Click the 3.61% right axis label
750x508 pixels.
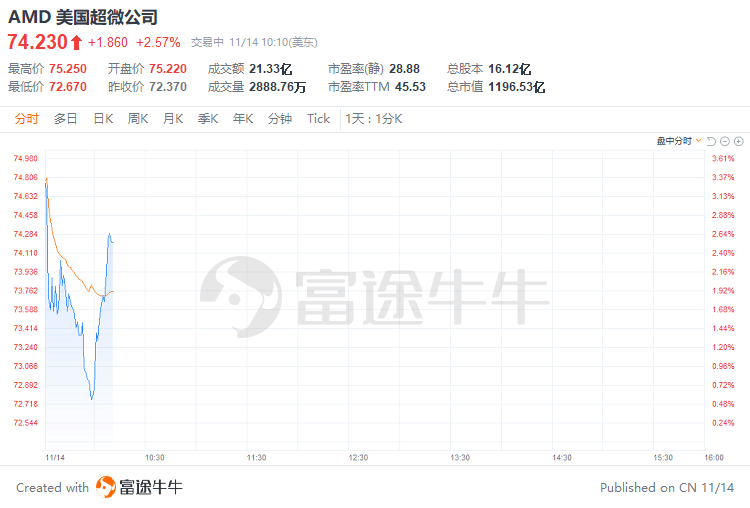[x=723, y=158]
